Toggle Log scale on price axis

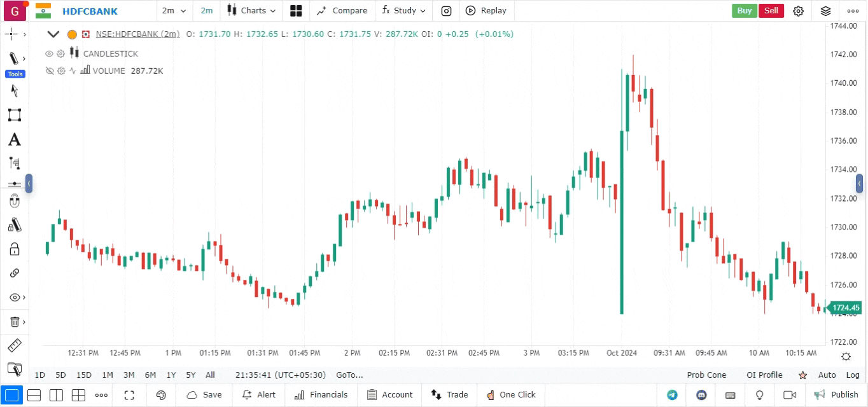[853, 375]
